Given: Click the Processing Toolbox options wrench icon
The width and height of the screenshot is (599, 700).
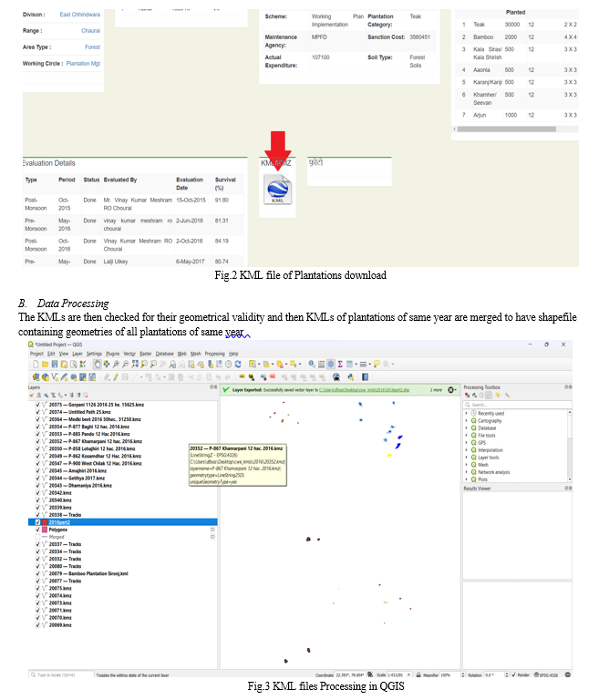Looking at the screenshot, I should click(508, 395).
